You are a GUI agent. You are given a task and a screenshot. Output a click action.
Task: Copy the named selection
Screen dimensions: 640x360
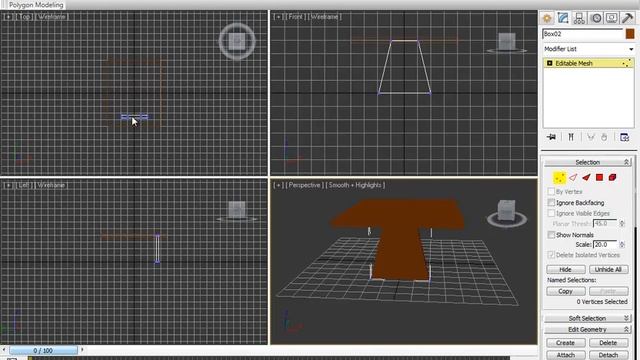(566, 291)
